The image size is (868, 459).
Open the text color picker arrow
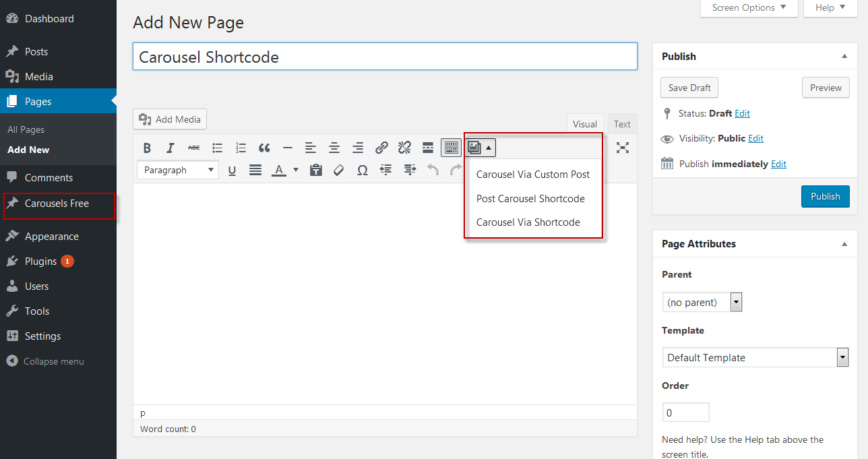pyautogui.click(x=296, y=170)
